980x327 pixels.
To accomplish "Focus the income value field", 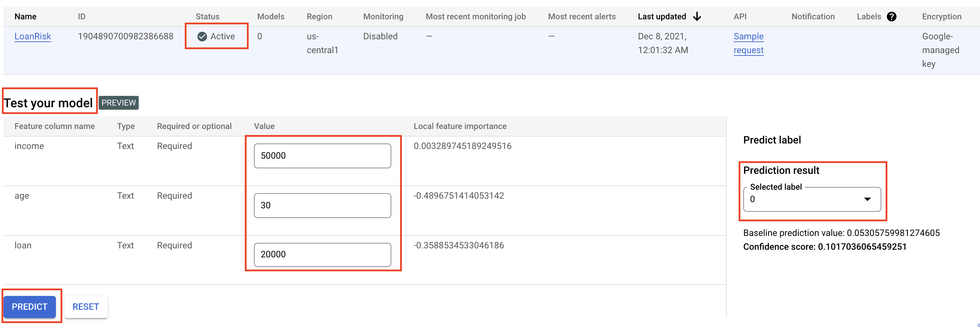I will [322, 156].
